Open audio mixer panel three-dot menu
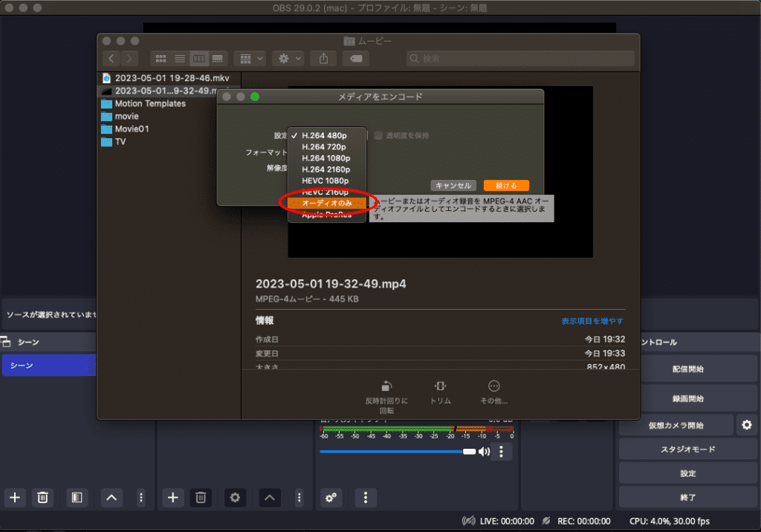The width and height of the screenshot is (761, 532). 366,498
